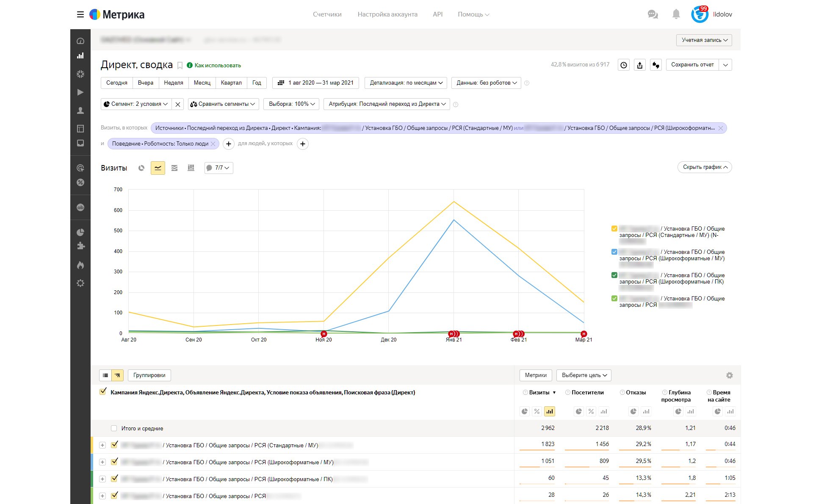Open the Детализация: по месяцам dropdown

coord(406,83)
